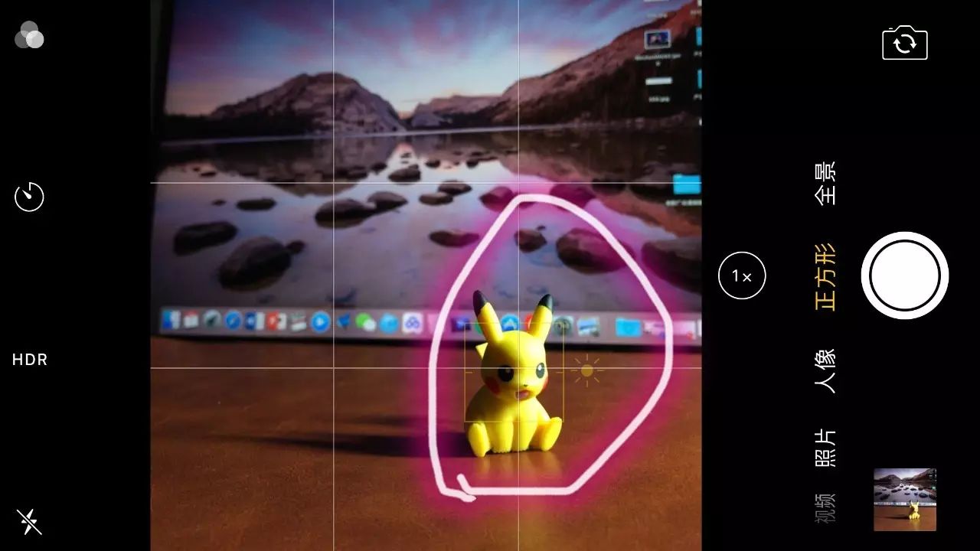Viewport: 980px width, 551px height.
Task: Tap the sun exposure slider icon
Action: (x=587, y=370)
